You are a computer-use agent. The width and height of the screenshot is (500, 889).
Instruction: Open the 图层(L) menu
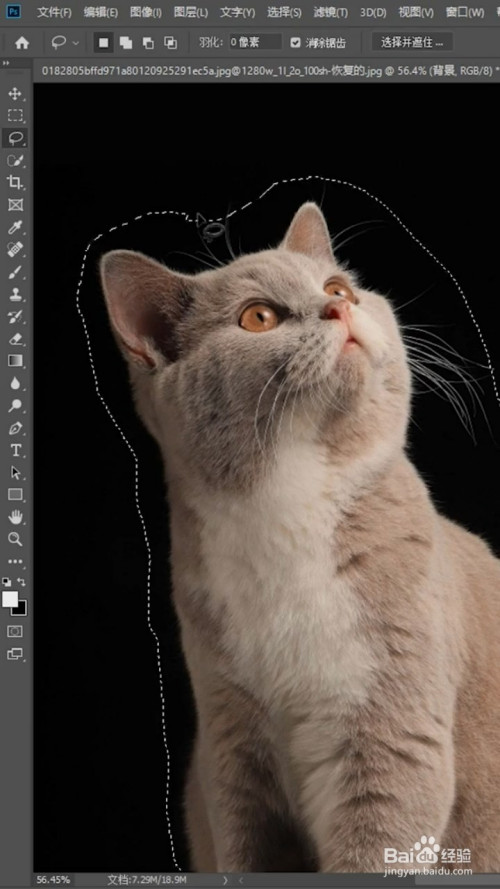pyautogui.click(x=190, y=12)
